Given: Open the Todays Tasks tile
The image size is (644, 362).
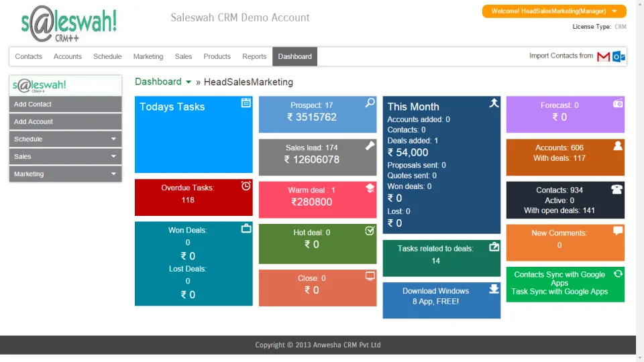Looking at the screenshot, I should 193,135.
